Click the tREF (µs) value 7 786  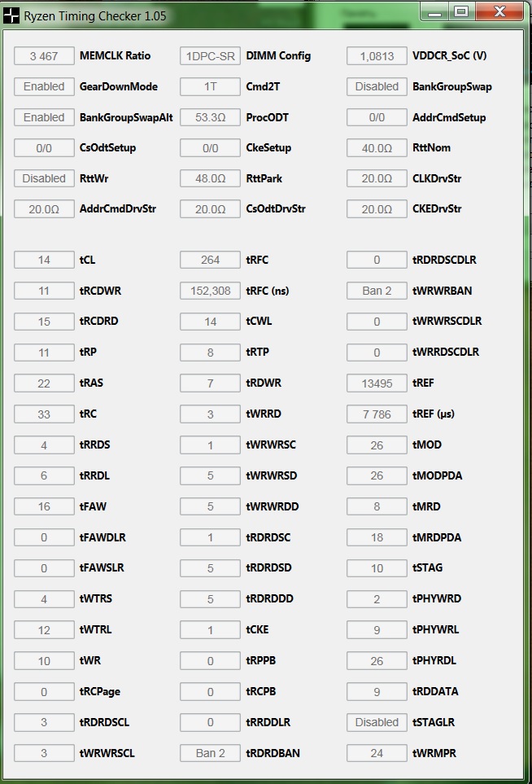click(x=377, y=414)
